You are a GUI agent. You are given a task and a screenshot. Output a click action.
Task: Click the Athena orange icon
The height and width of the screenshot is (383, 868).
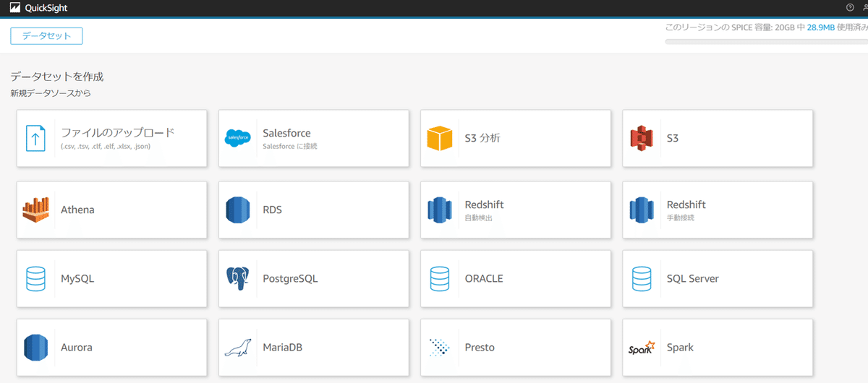pyautogui.click(x=35, y=210)
